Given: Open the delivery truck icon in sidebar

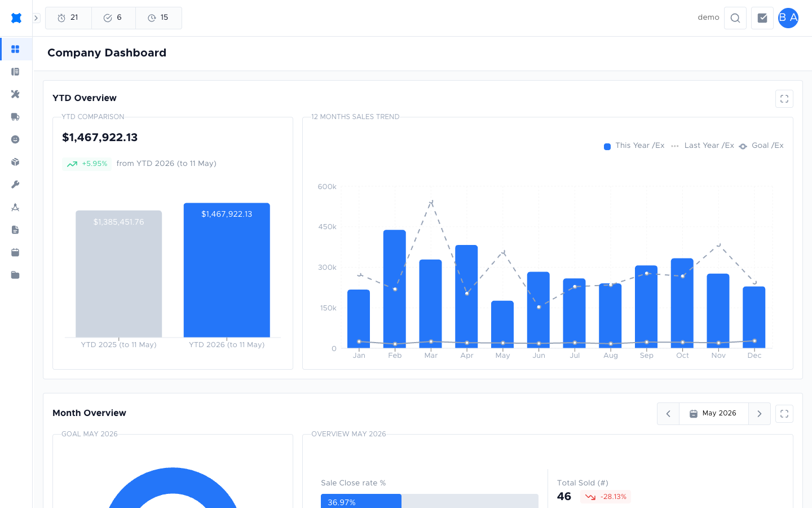Looking at the screenshot, I should (15, 117).
